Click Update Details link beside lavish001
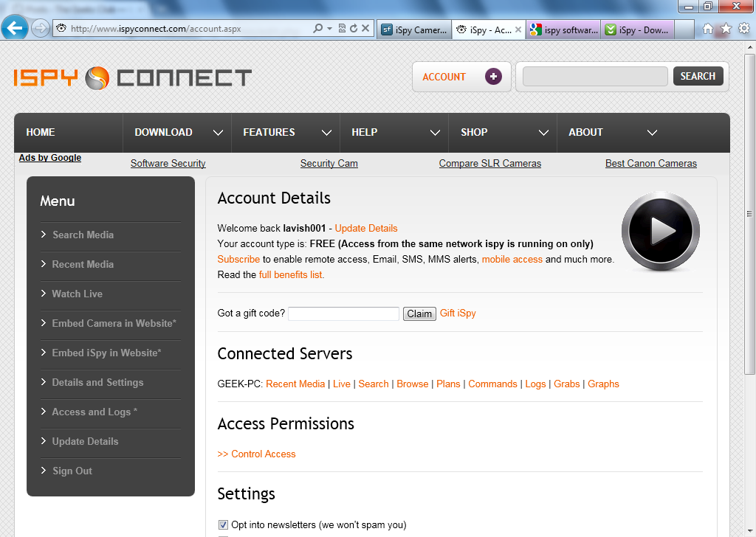 (366, 228)
